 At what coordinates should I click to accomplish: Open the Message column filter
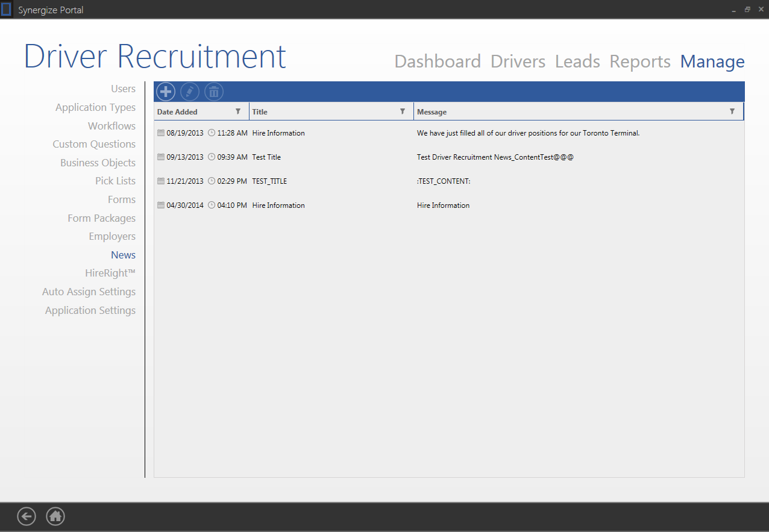pyautogui.click(x=732, y=111)
